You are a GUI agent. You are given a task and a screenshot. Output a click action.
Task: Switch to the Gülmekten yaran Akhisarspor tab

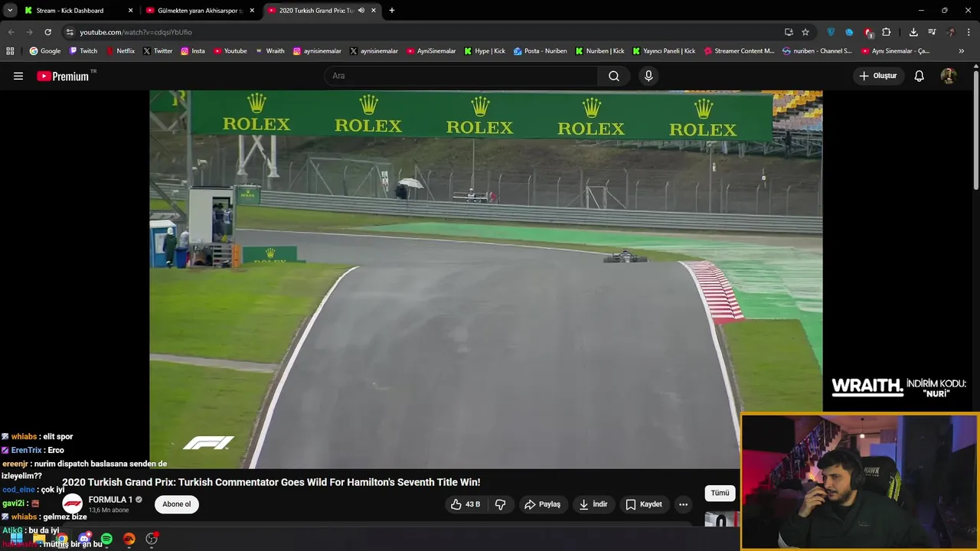(x=199, y=11)
